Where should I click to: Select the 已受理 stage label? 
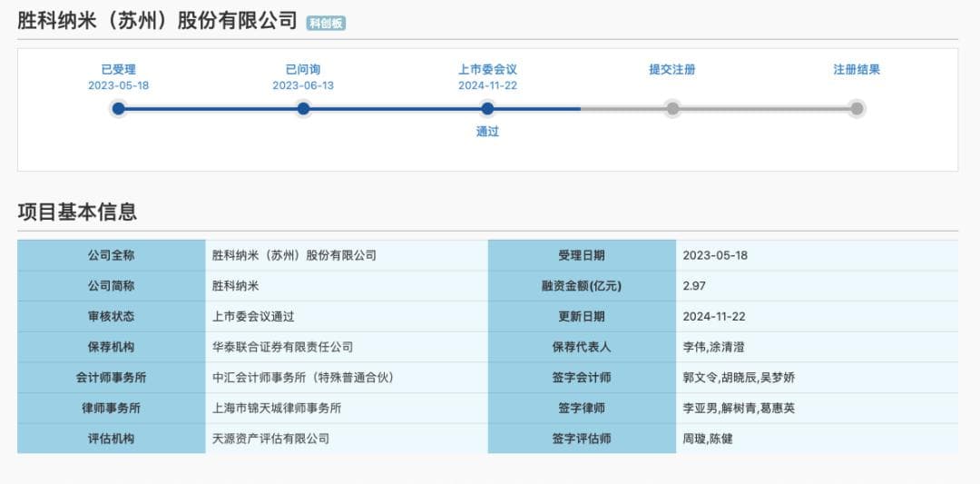118,69
